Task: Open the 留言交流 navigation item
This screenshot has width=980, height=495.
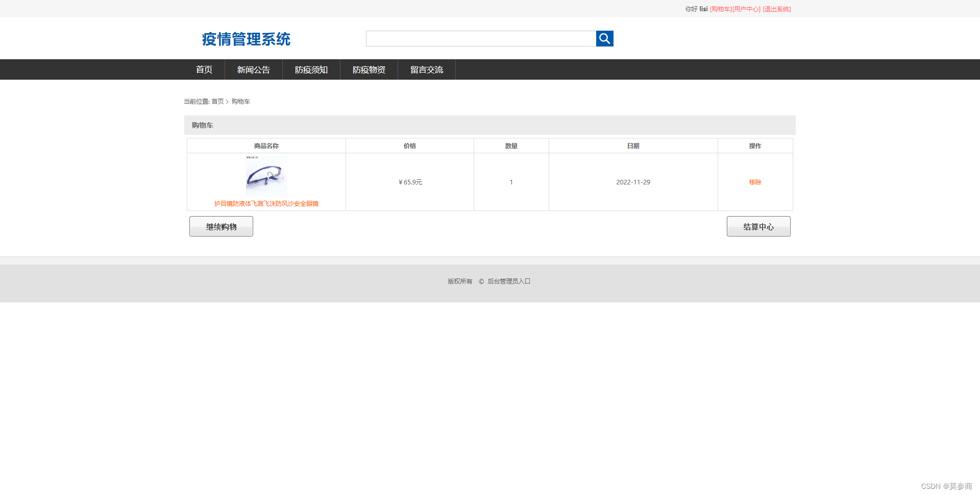Action: pyautogui.click(x=427, y=69)
